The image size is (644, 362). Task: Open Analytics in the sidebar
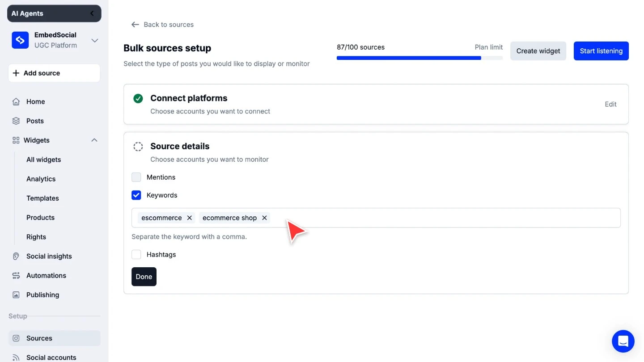(x=41, y=179)
